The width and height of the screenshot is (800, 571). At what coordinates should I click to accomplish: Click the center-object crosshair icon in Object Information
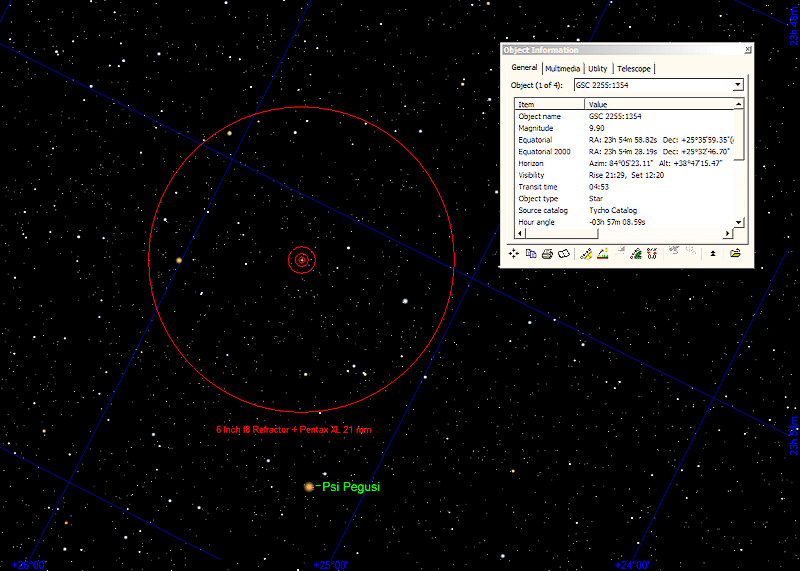click(514, 254)
